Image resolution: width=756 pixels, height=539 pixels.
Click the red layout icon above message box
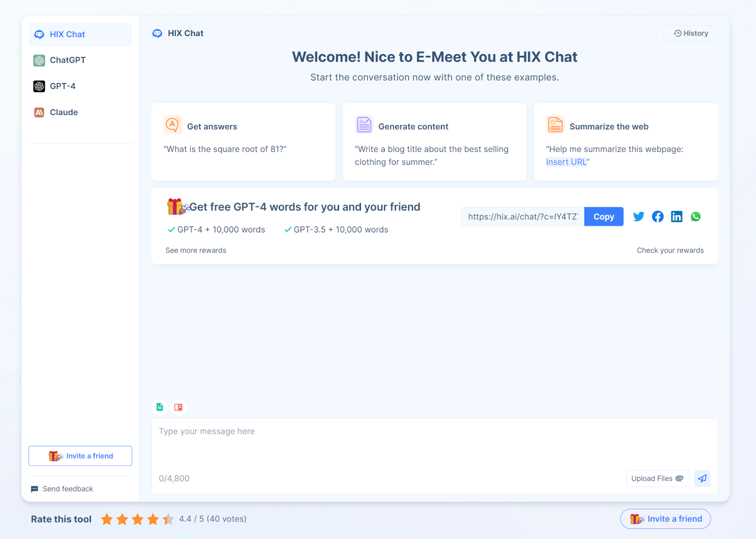(x=178, y=407)
